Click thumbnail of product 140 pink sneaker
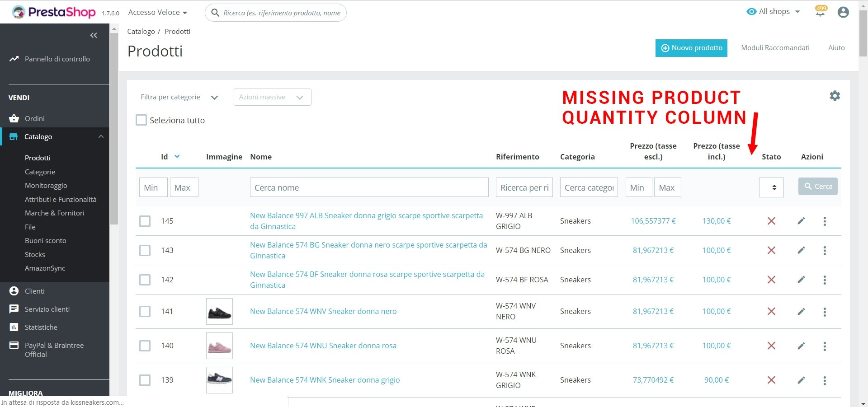868x407 pixels. coord(219,346)
